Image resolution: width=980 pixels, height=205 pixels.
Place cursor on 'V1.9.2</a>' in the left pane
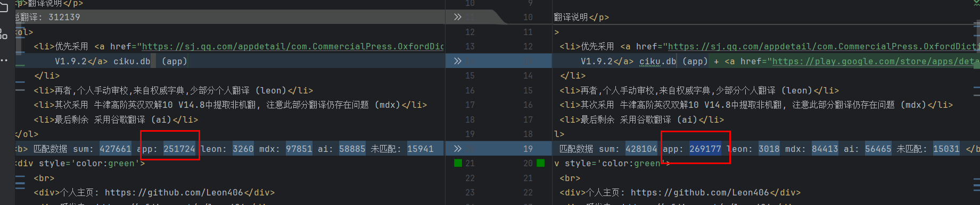(81, 62)
